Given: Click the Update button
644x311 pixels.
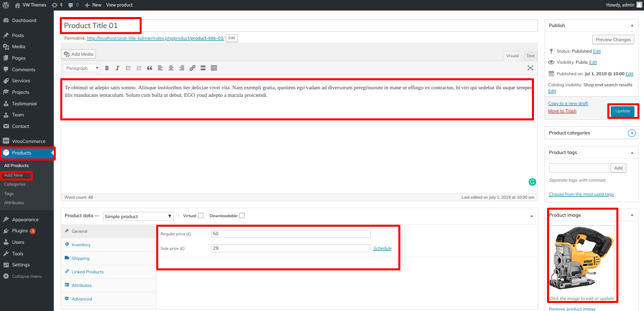Looking at the screenshot, I should (622, 111).
